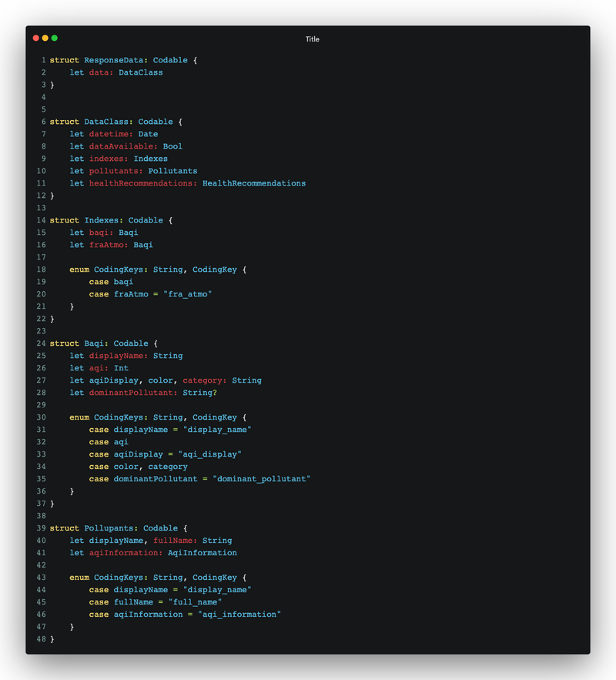Click line number 14 in the gutter

pos(41,220)
